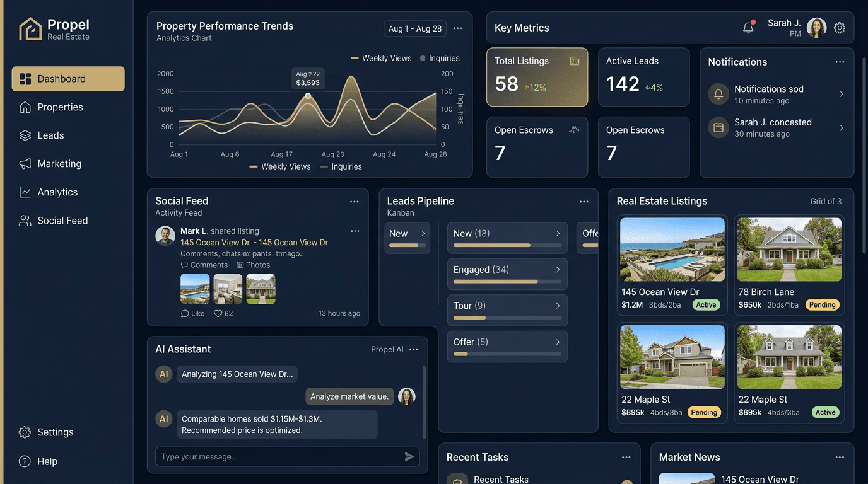Click the Pending badge on 22 Maple St $895k 4bds/3ba

point(704,413)
